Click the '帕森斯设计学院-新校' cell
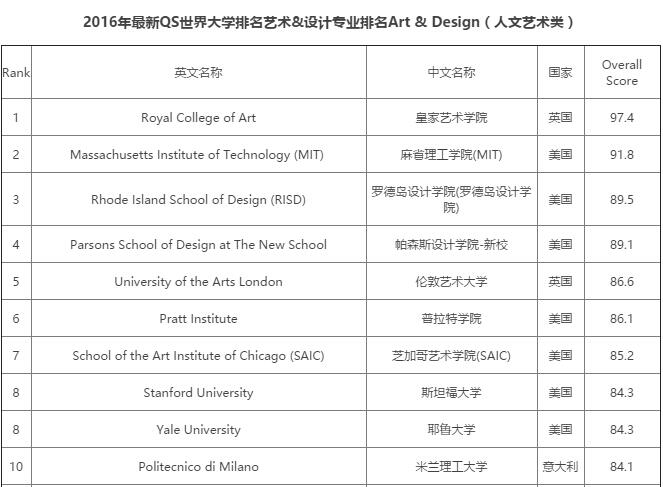663x487 pixels. pos(451,245)
